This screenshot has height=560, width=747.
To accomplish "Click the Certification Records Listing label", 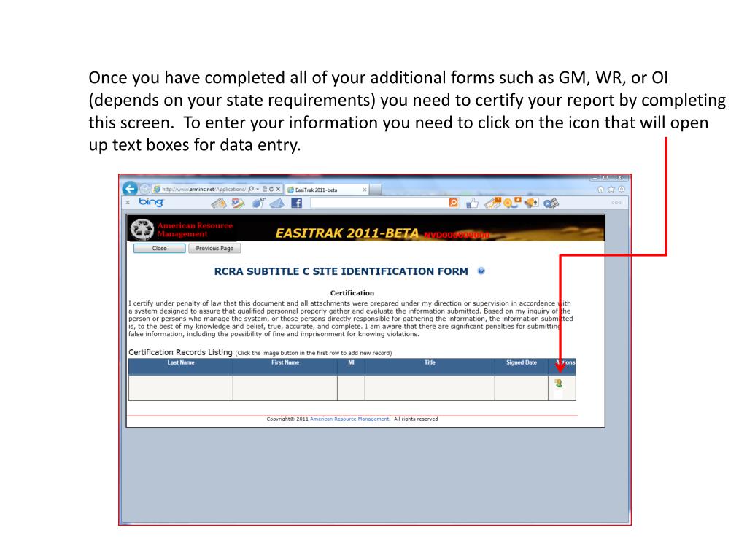I will coord(181,352).
